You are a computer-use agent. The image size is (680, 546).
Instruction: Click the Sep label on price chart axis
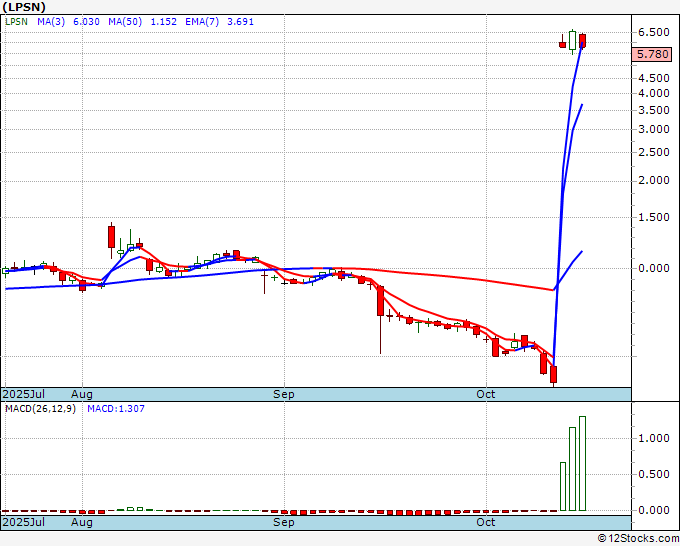point(284,394)
